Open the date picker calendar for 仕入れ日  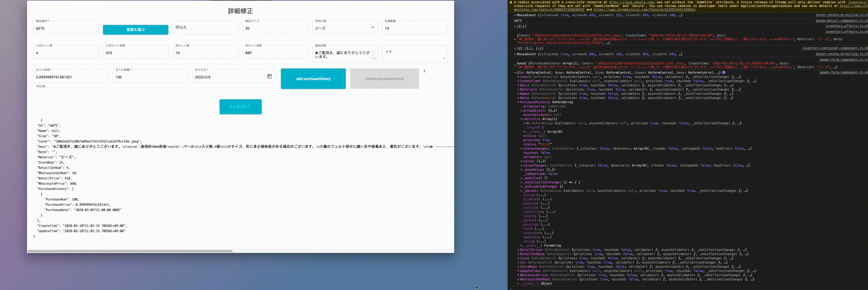click(x=269, y=76)
